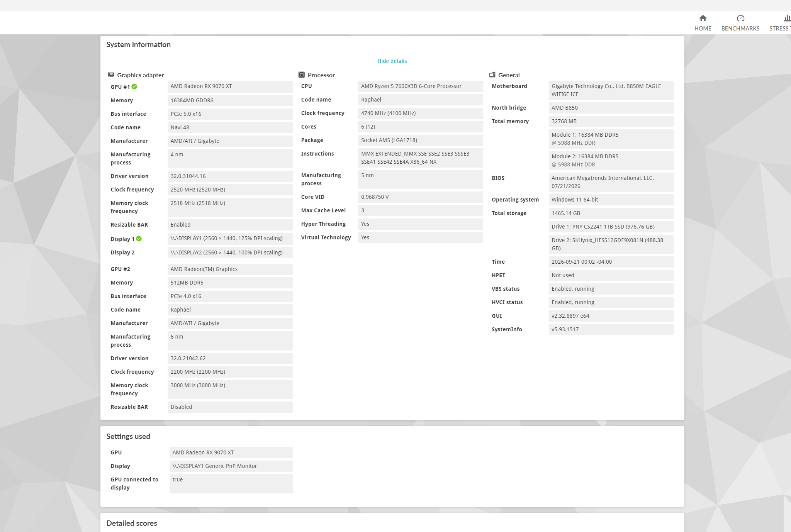Select the AMD Radeon(TM) Graphics GPU #2 value
The width and height of the screenshot is (791, 532).
(x=230, y=269)
